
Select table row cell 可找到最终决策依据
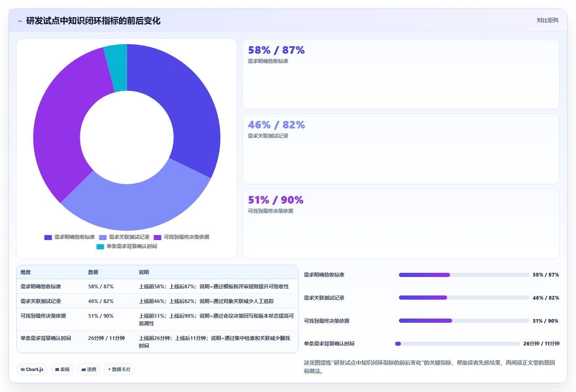[x=43, y=316]
